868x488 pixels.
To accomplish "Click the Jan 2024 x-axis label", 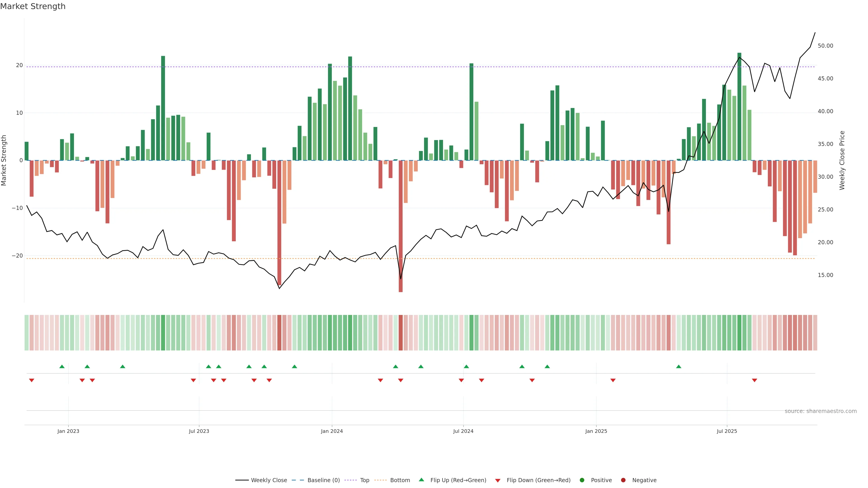I will point(332,431).
